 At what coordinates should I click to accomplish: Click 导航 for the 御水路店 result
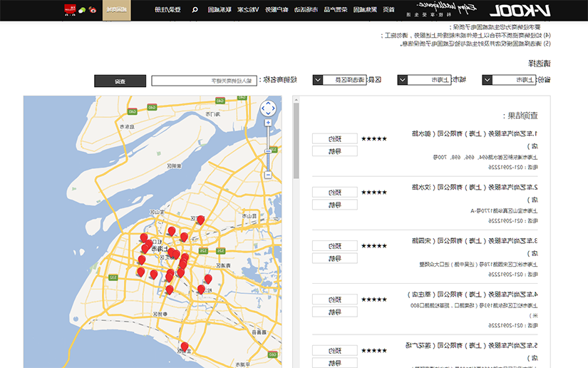335,151
